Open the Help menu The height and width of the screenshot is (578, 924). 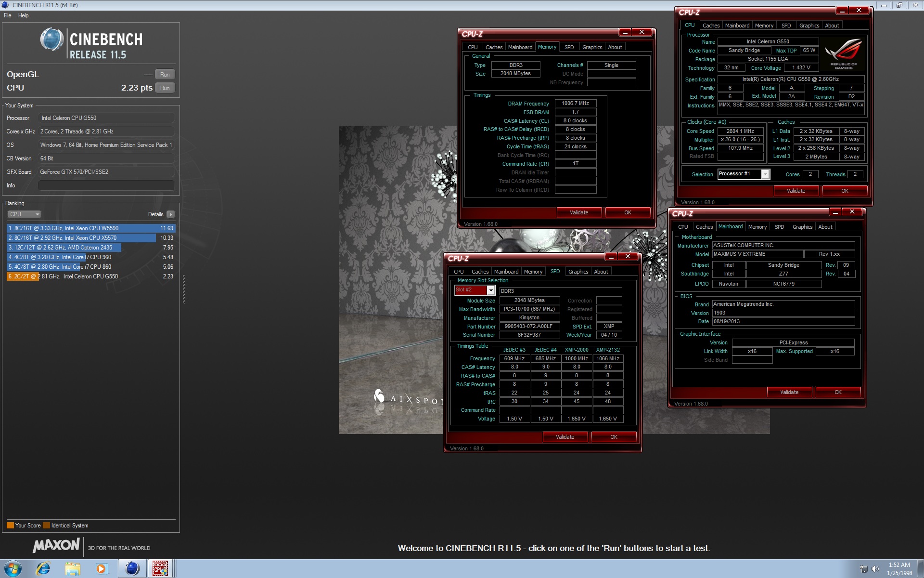click(x=23, y=15)
